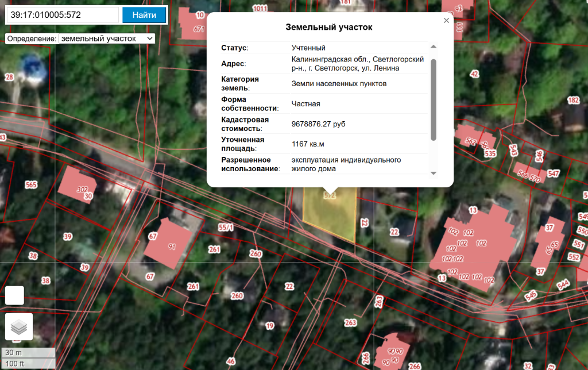The width and height of the screenshot is (588, 370).
Task: Click the blank white square button above layers
Action: pos(14,295)
